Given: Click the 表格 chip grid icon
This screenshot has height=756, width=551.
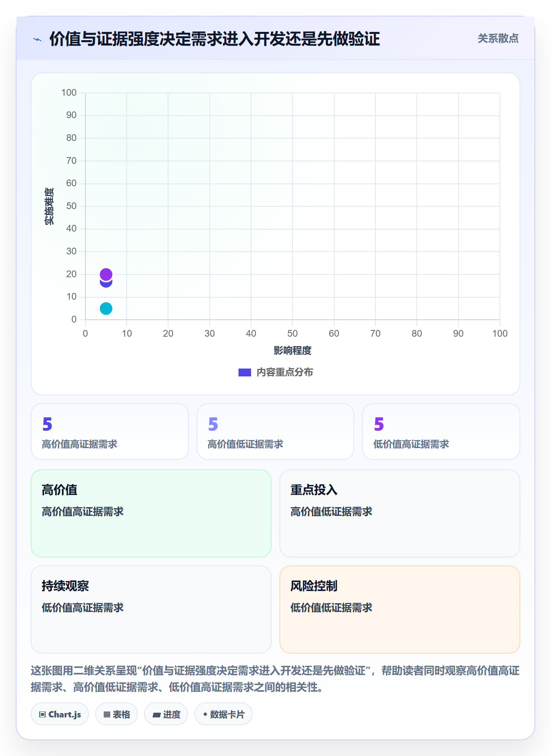Looking at the screenshot, I should (107, 715).
